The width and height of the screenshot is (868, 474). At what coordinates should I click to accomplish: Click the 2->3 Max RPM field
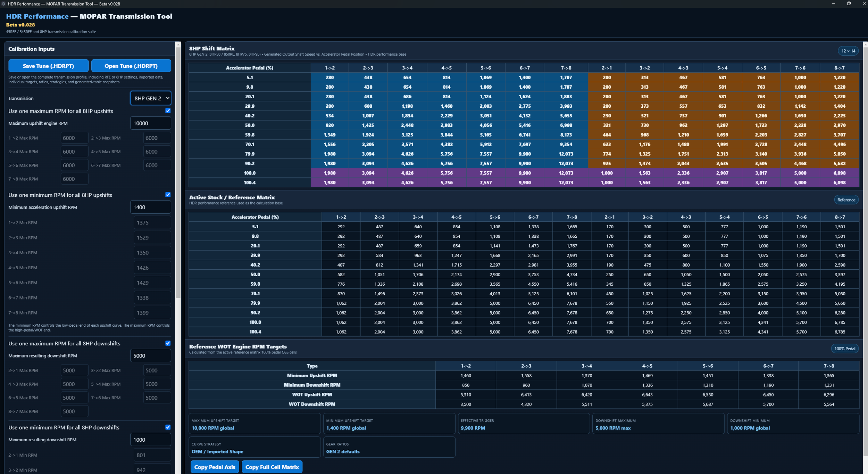pyautogui.click(x=157, y=138)
